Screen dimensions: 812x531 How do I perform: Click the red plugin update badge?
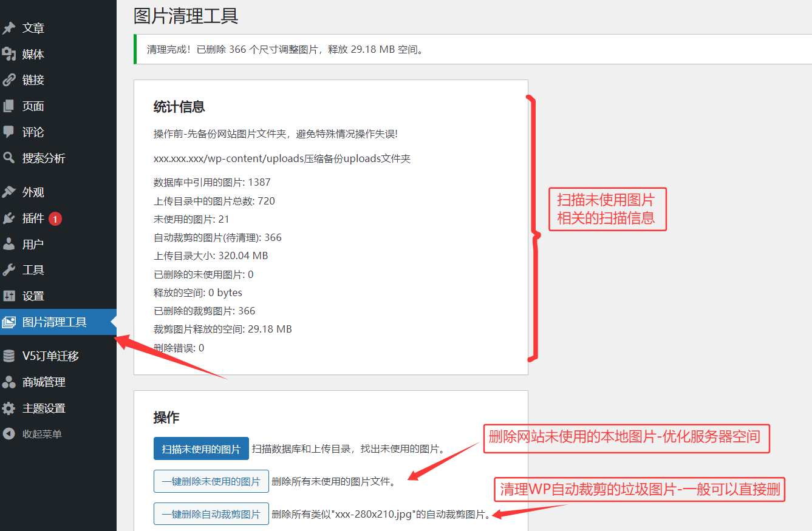[55, 219]
